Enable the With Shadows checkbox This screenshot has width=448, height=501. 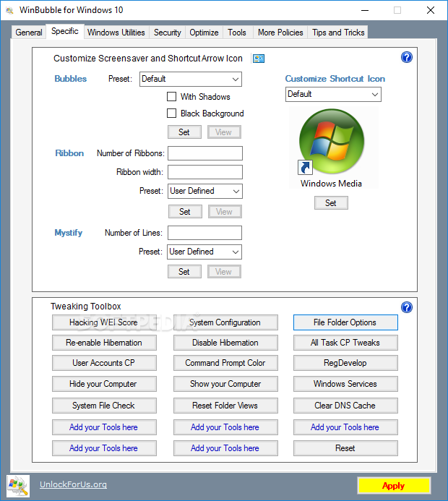point(171,96)
